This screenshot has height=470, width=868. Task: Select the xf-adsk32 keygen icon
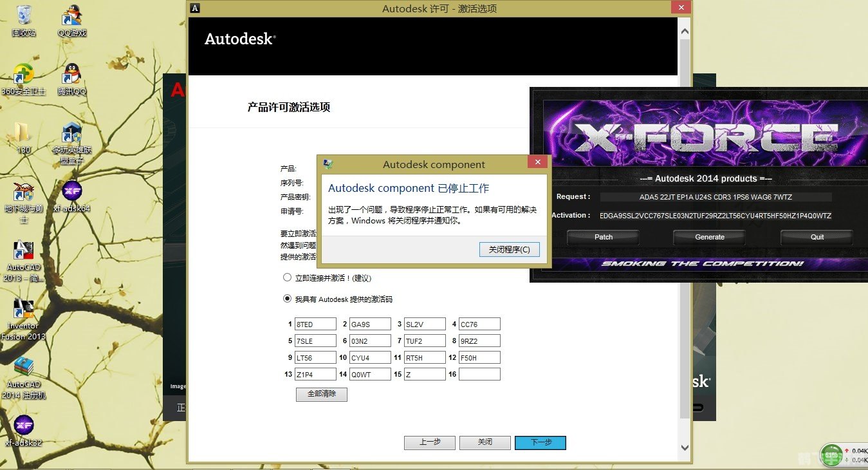coord(24,425)
